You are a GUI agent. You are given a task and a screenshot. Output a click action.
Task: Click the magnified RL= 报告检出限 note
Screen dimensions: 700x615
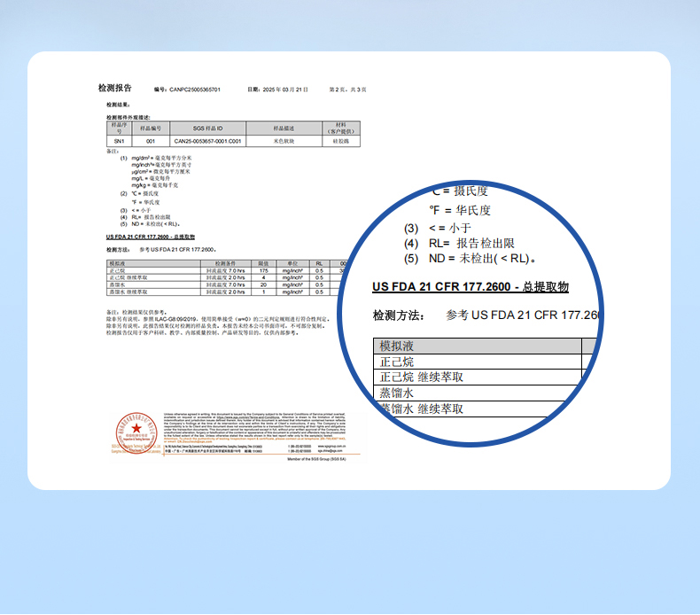pos(471,244)
